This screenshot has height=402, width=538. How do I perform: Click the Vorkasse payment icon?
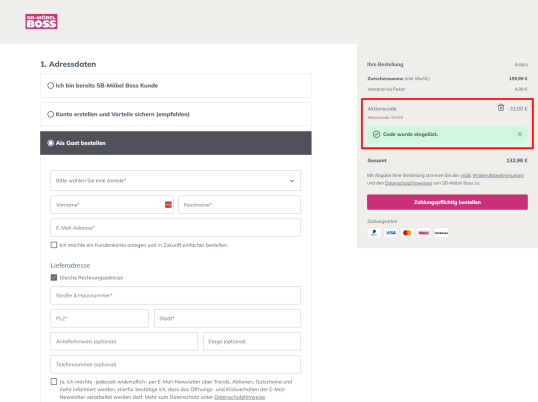[441, 233]
